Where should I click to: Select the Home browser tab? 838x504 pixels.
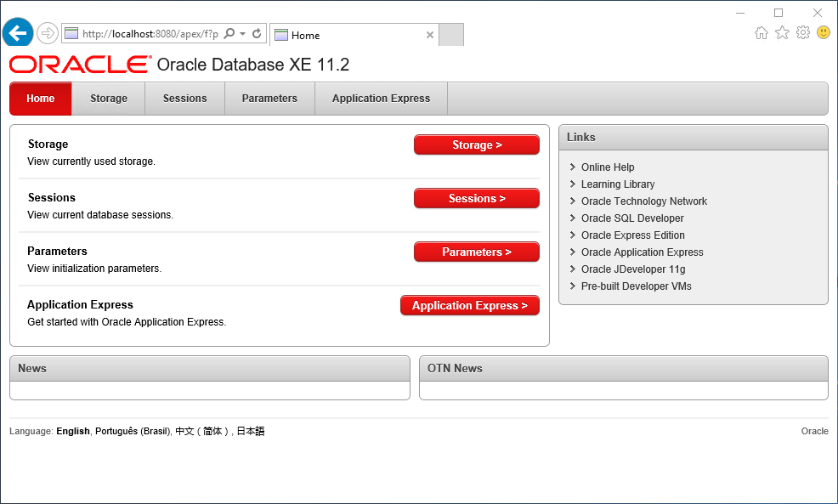tap(354, 36)
